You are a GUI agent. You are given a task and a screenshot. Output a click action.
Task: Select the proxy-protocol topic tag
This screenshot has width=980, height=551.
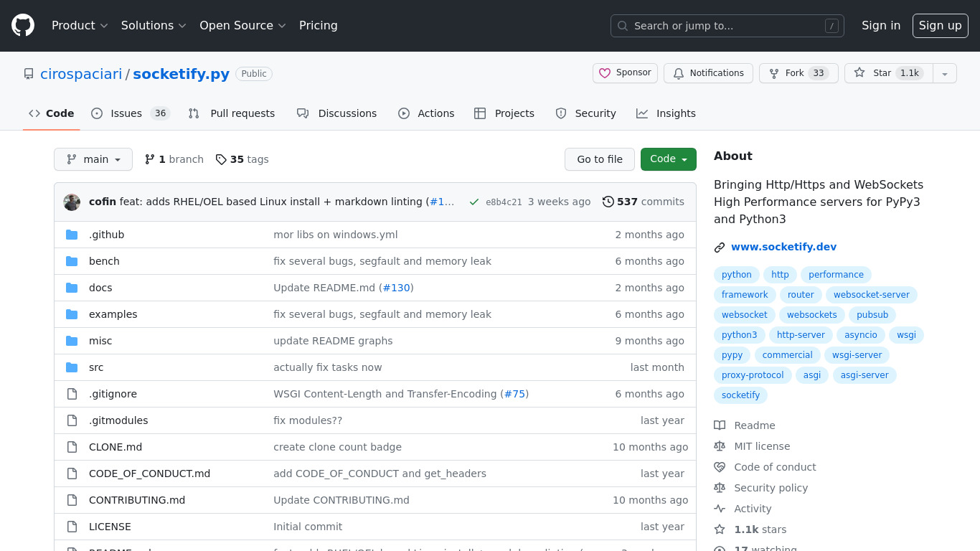[753, 375]
